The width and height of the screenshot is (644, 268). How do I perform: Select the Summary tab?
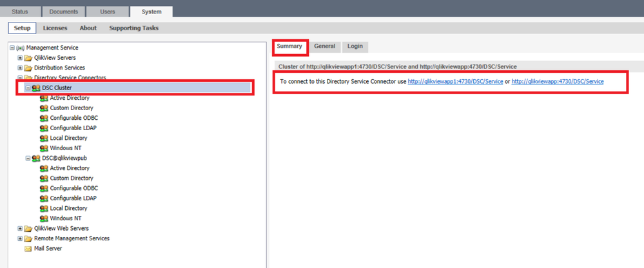[289, 46]
